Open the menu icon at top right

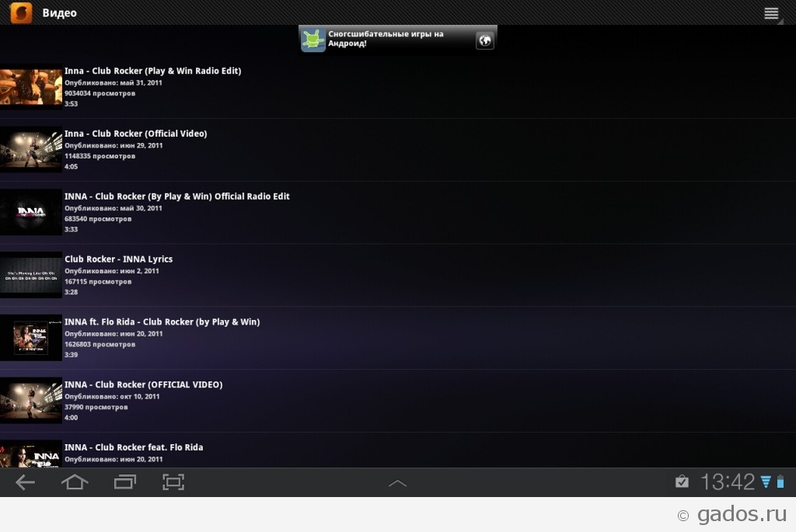[771, 13]
